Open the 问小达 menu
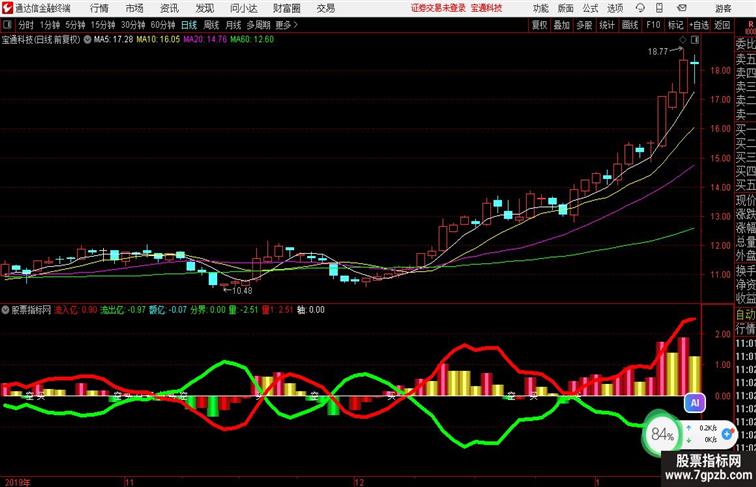 [243, 8]
